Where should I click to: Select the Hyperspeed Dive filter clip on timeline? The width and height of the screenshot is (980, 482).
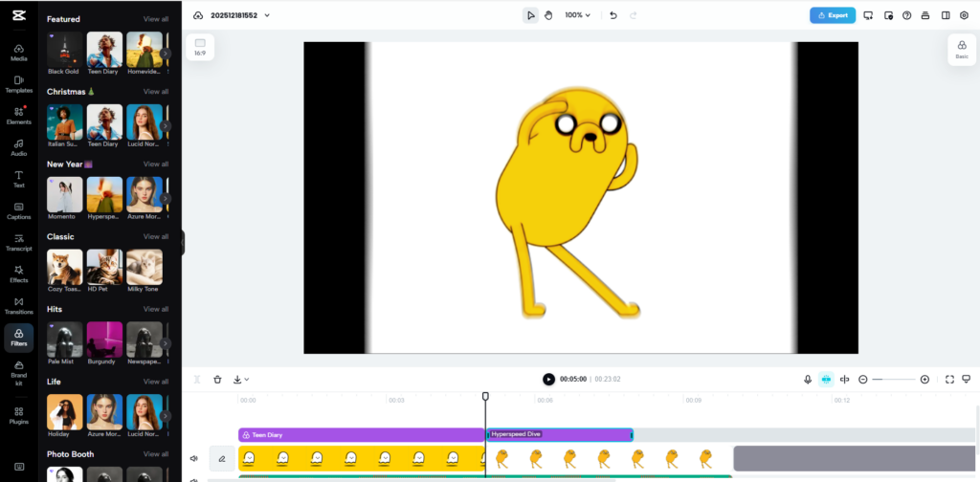559,434
